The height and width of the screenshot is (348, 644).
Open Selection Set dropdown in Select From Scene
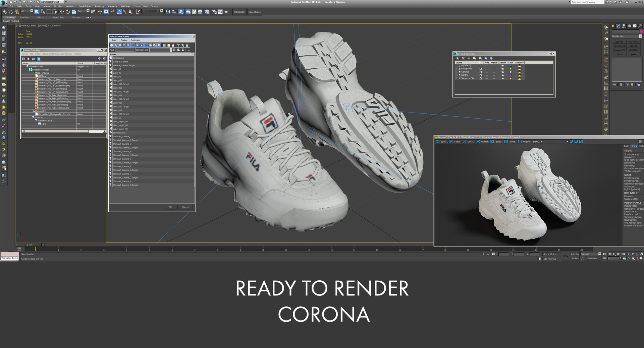[161, 50]
